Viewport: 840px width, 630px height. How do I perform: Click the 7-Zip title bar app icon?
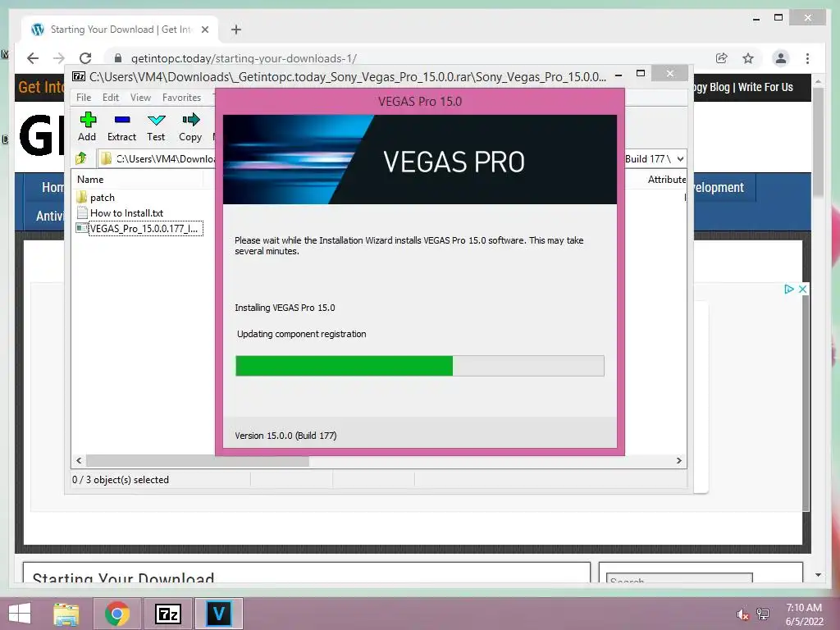tap(79, 76)
